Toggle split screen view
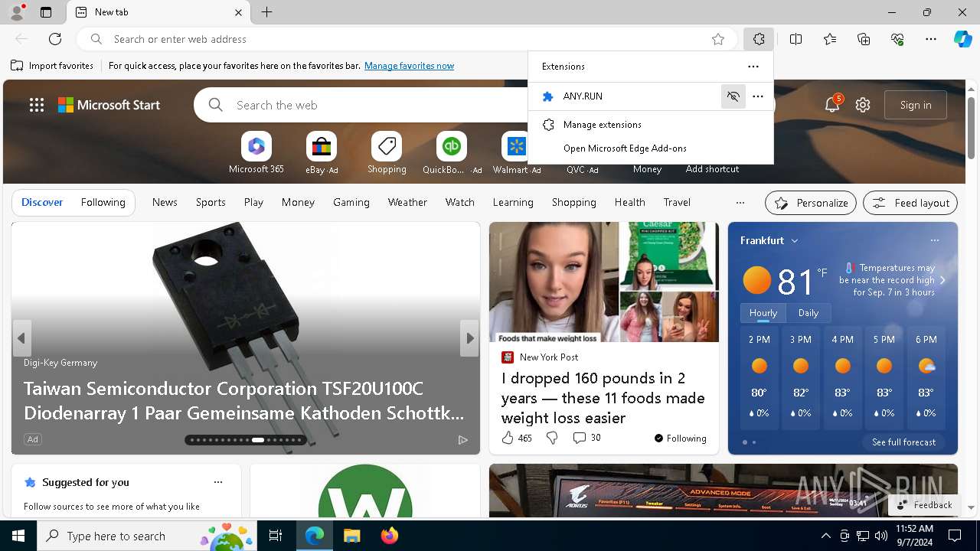The height and width of the screenshot is (551, 980). tap(796, 39)
